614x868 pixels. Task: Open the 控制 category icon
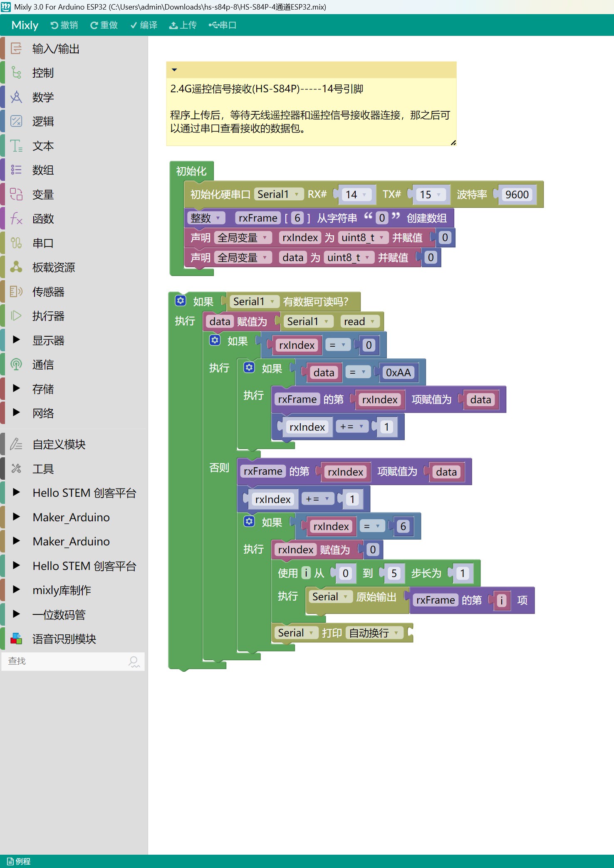tap(16, 73)
